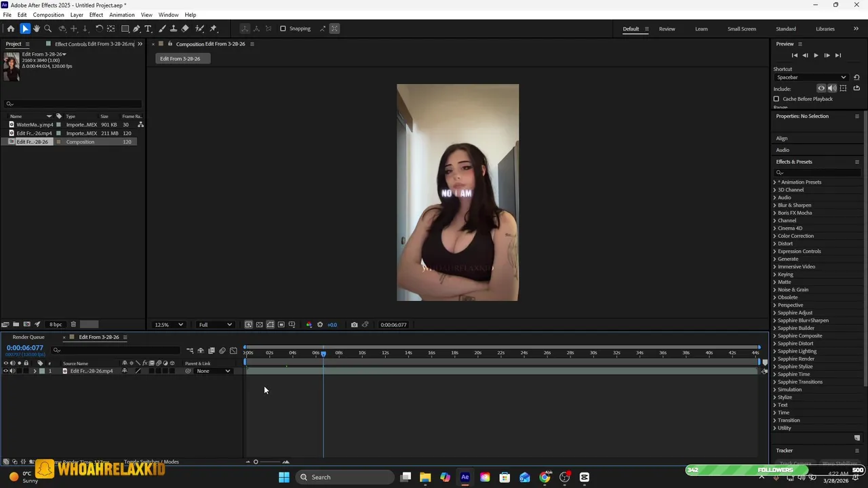Open the Parent None dropdown for layer 1

[214, 371]
